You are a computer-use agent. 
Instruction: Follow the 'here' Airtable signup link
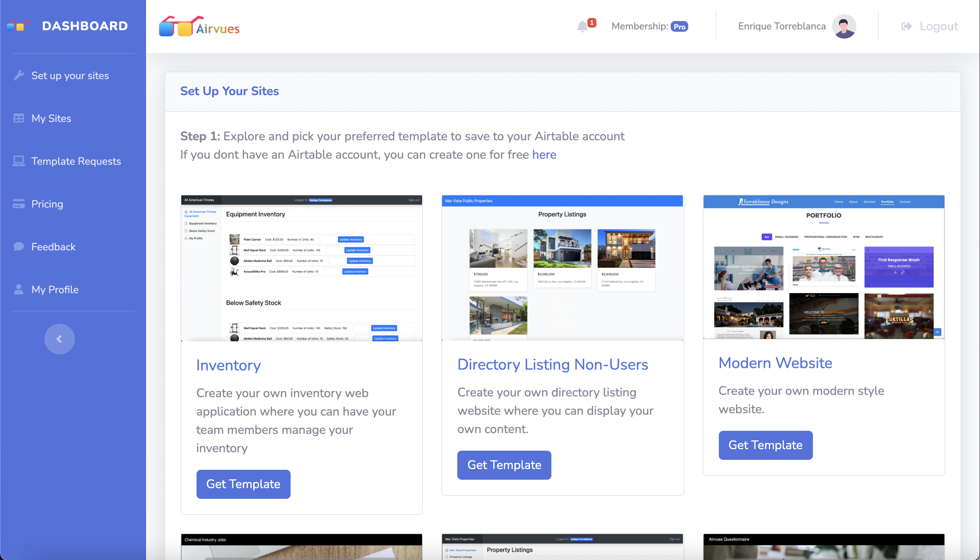[544, 154]
